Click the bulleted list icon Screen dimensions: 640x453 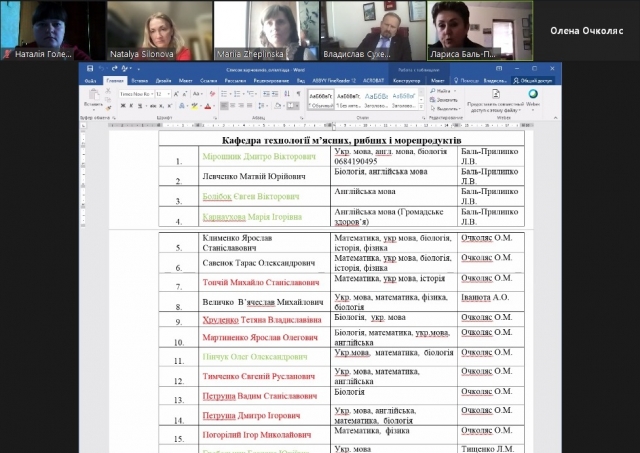pos(223,93)
